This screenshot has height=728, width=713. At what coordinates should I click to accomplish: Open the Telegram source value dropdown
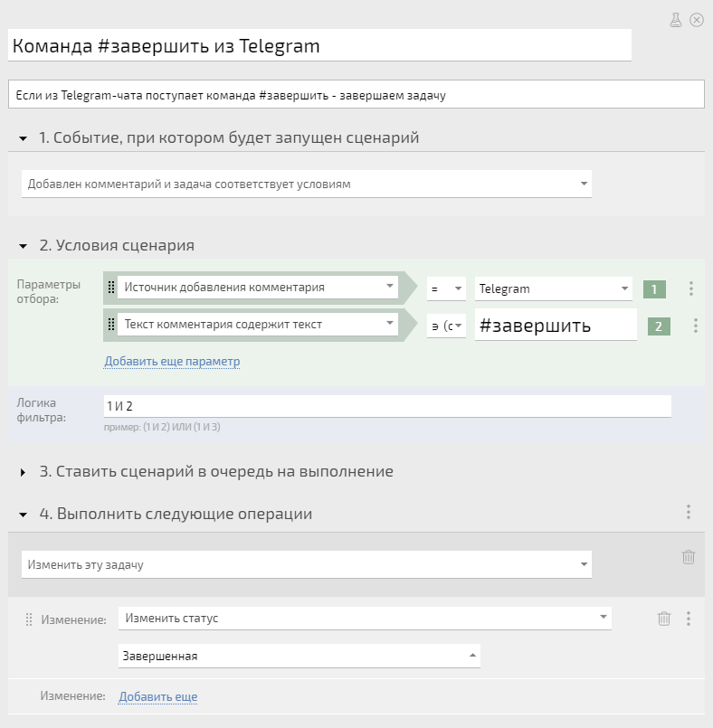(553, 288)
